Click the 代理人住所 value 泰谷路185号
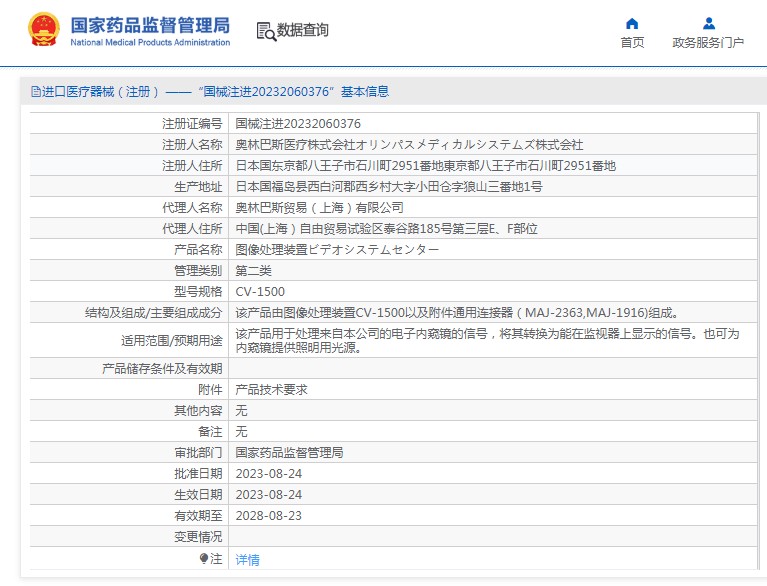The height and width of the screenshot is (586, 767). coord(386,229)
